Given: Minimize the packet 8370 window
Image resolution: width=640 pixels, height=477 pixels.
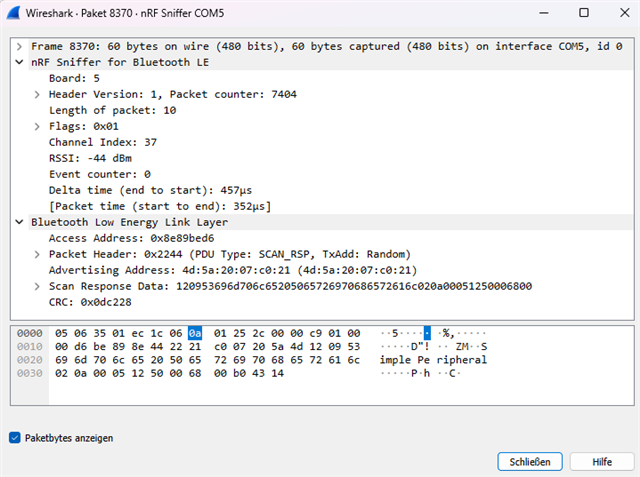Looking at the screenshot, I should [x=544, y=13].
